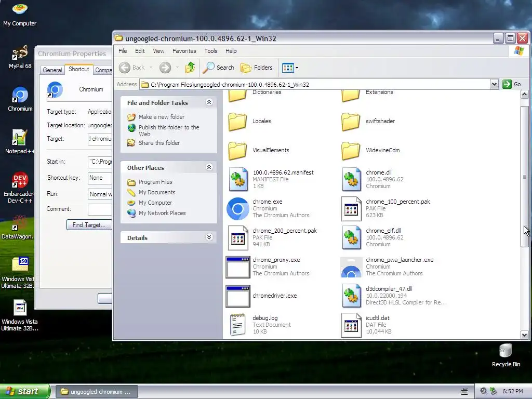This screenshot has width=532, height=399.
Task: Click the scrollbar up arrow in file list
Action: [524, 95]
